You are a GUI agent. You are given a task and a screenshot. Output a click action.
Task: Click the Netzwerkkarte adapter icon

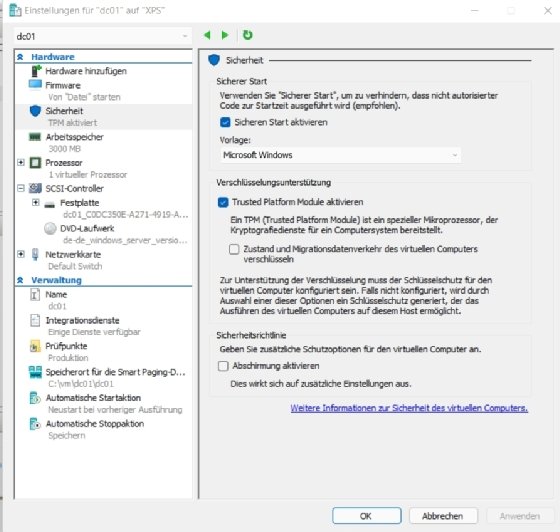(x=35, y=254)
